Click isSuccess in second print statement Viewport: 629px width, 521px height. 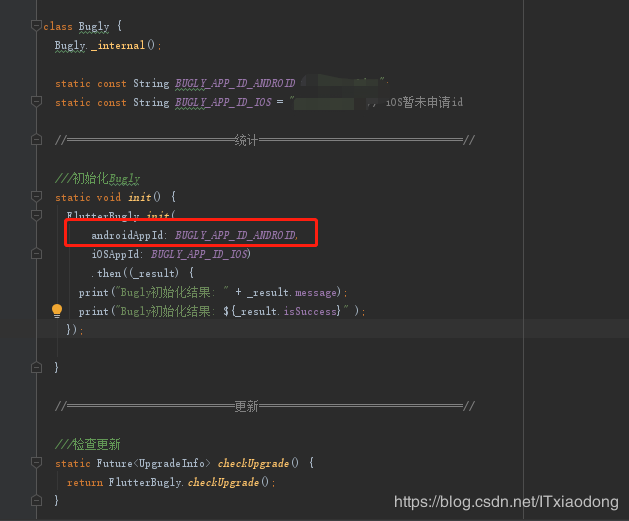click(310, 311)
